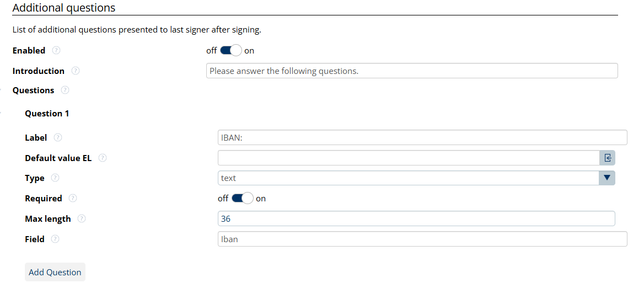Click help icon next to Field label
Screen dimensions: 644x283
[x=55, y=239]
